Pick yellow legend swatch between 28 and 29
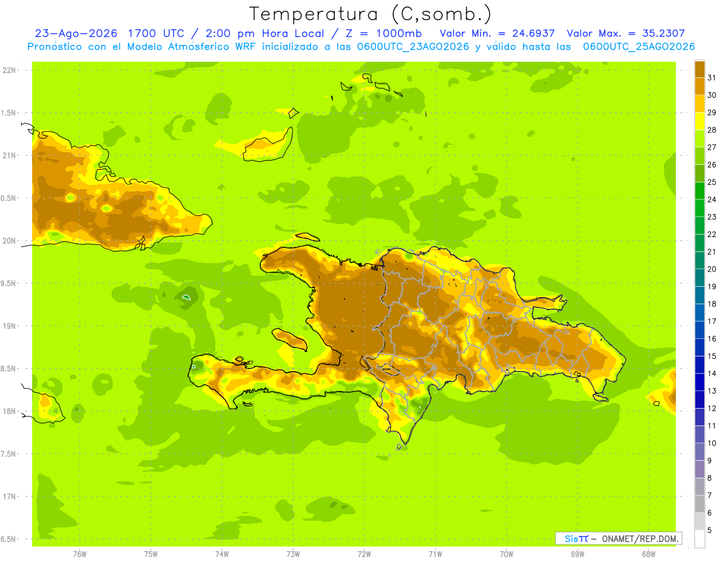728x562 pixels. coord(699,121)
